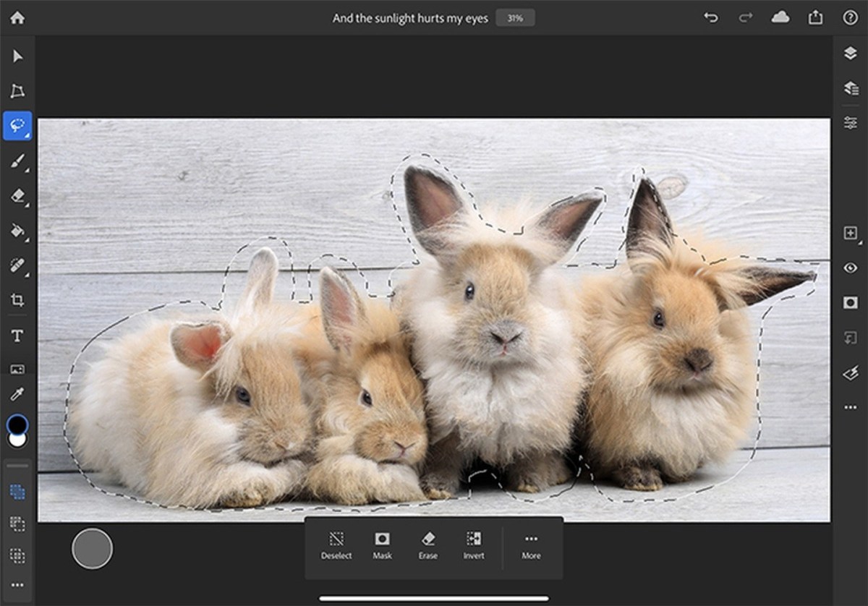Pick the Eyedropper tool
Screen dimensions: 868x606
17,394
